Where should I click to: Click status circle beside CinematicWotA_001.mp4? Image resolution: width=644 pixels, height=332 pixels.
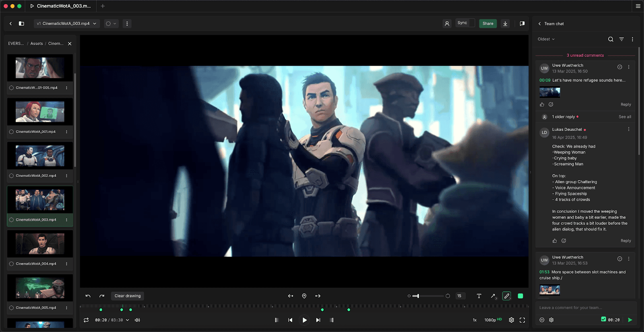11,132
